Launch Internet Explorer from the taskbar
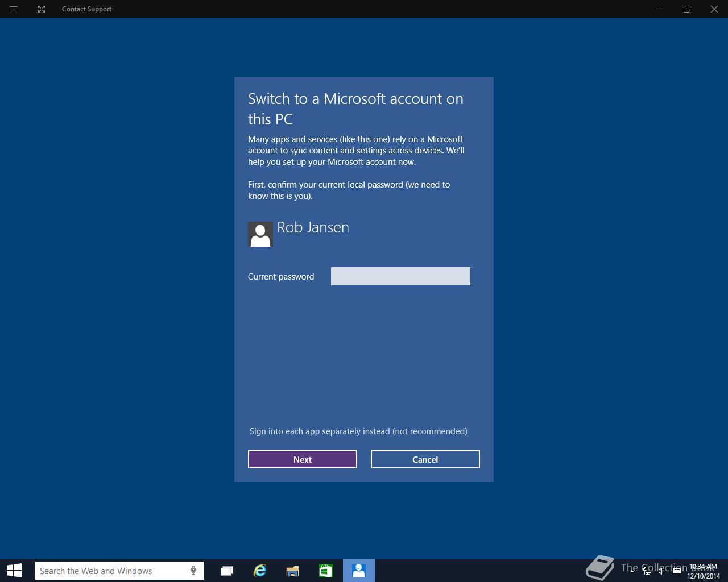728x582 pixels. pos(260,571)
